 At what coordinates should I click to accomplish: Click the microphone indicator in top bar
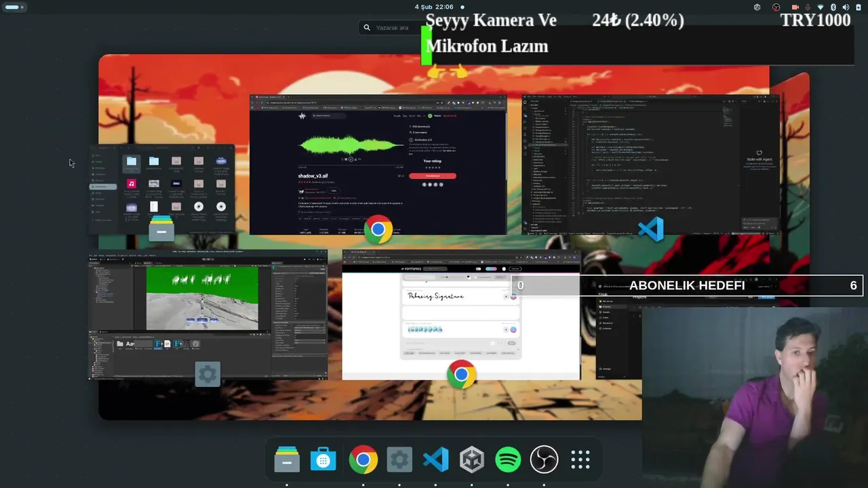[809, 7]
